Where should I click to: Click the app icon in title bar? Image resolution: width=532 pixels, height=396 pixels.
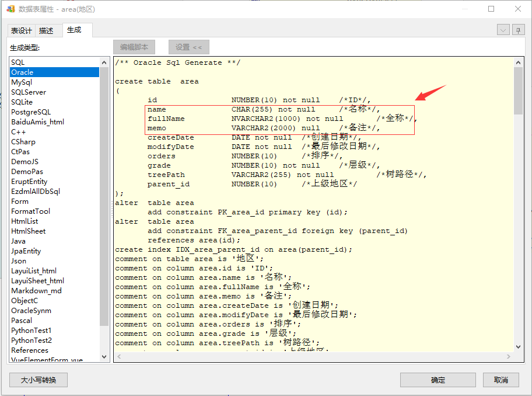pyautogui.click(x=10, y=9)
